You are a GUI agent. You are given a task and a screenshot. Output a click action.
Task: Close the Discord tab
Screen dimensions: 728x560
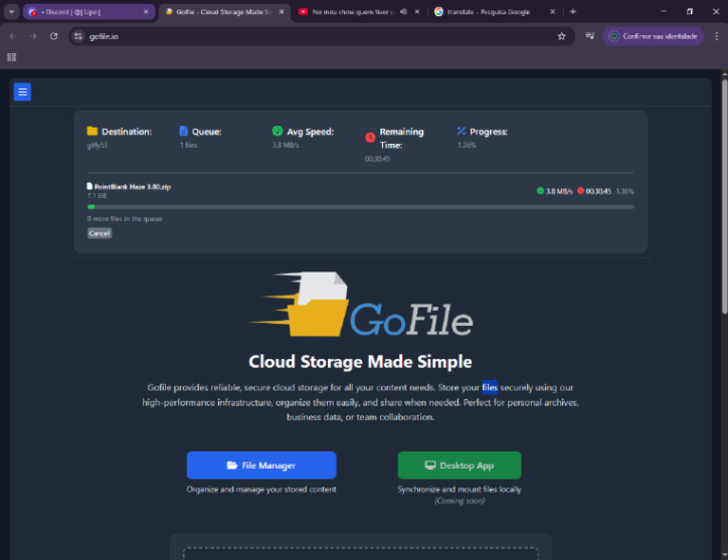pos(146,11)
